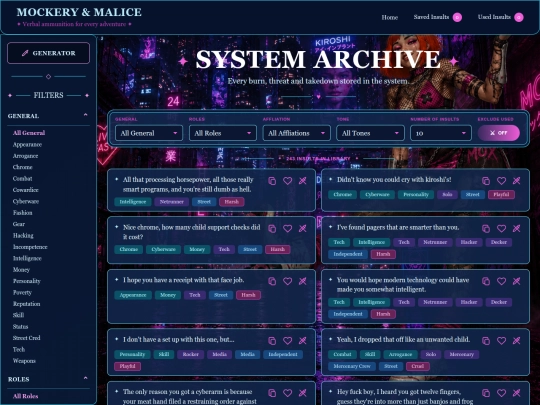Mark 'All that processing horsepower' insult as used
The width and height of the screenshot is (540, 405).
click(x=303, y=181)
